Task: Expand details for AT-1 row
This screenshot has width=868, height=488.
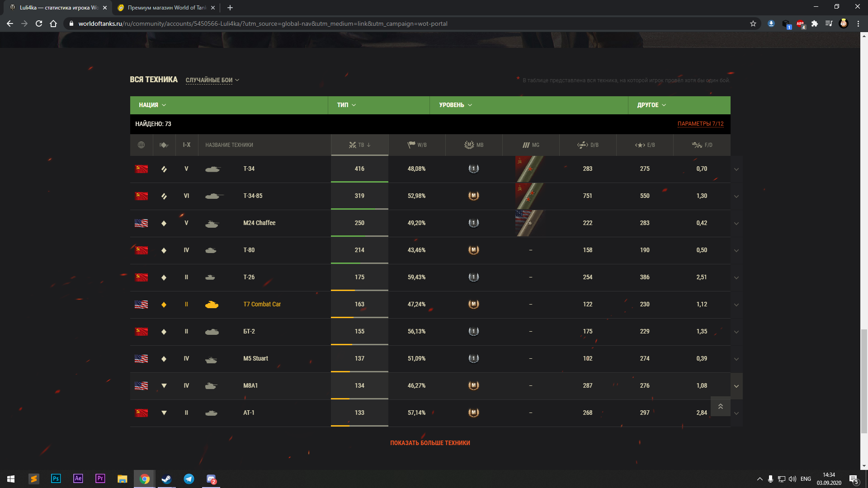Action: coord(736,413)
